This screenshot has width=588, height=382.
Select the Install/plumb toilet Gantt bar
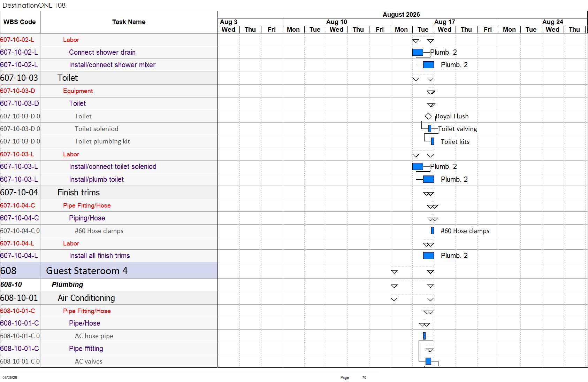[428, 179]
